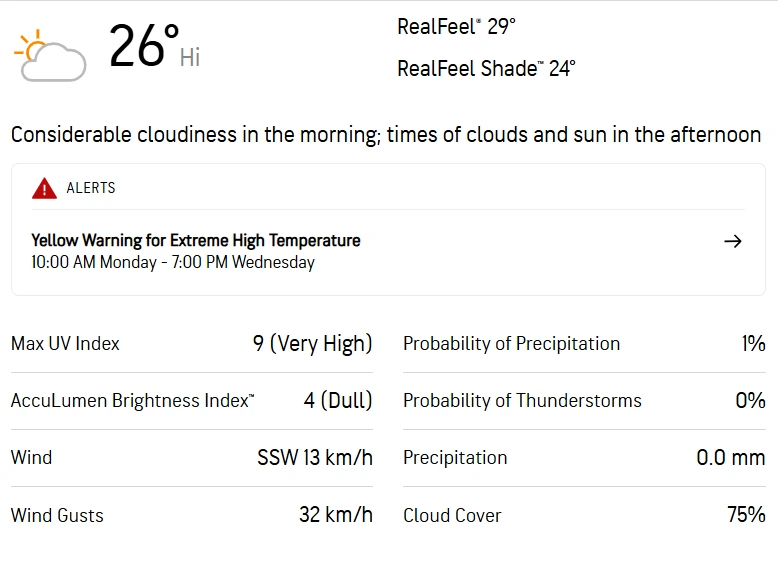Click the Probability of Thunderstorms label
This screenshot has height=569, width=778.
tap(522, 401)
